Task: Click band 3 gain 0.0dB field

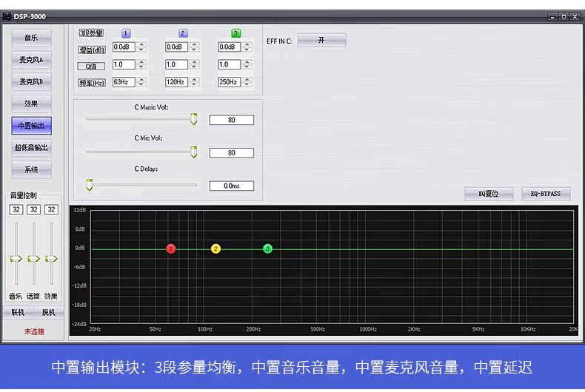Action: click(229, 47)
